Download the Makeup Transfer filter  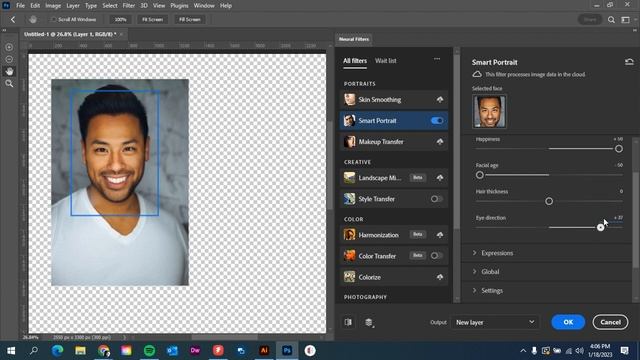[440, 142]
